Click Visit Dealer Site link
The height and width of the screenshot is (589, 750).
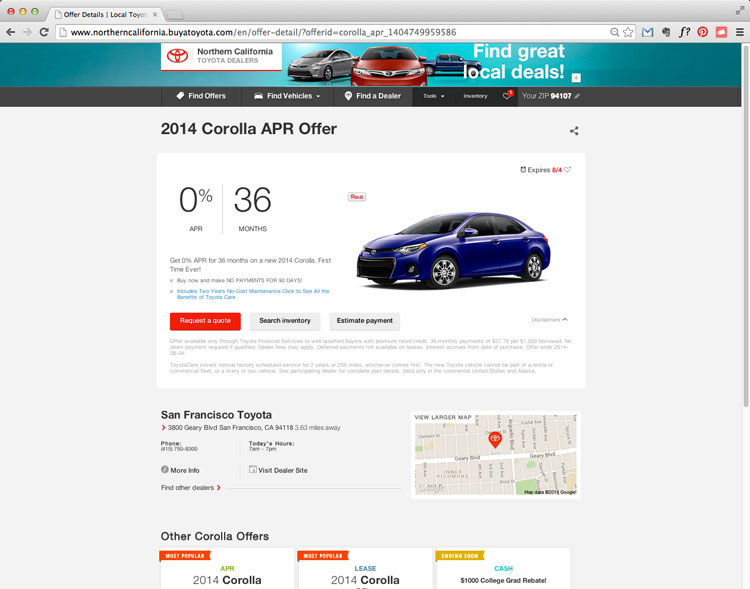click(278, 470)
